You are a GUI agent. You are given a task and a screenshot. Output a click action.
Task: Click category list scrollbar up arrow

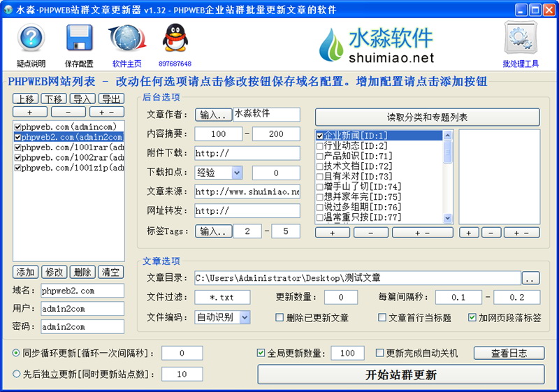pos(448,136)
